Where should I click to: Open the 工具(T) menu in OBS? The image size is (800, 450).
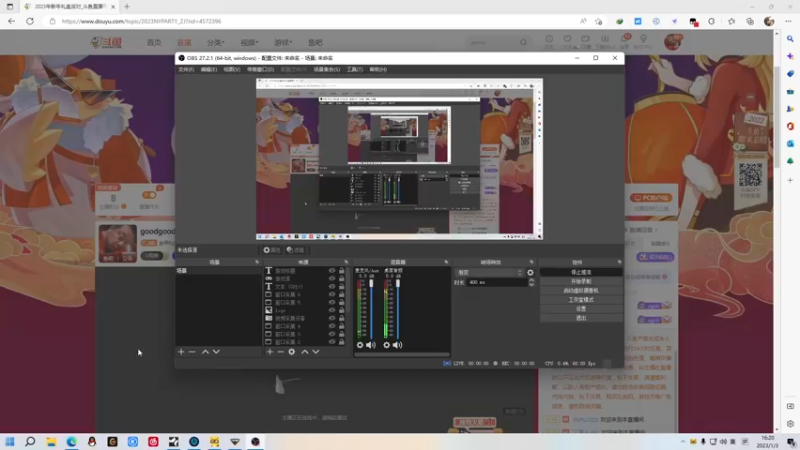(355, 69)
